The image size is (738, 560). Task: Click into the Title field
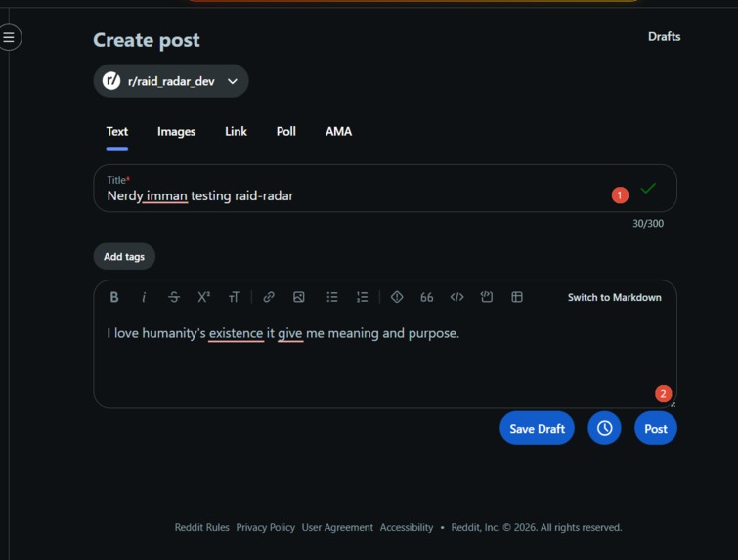[385, 189]
